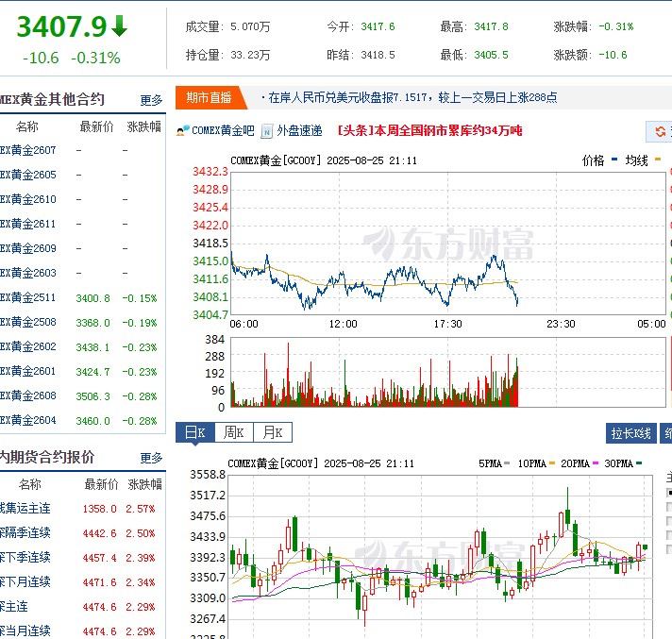Click latest price 3424.7
This screenshot has height=639, width=672.
pos(93,372)
